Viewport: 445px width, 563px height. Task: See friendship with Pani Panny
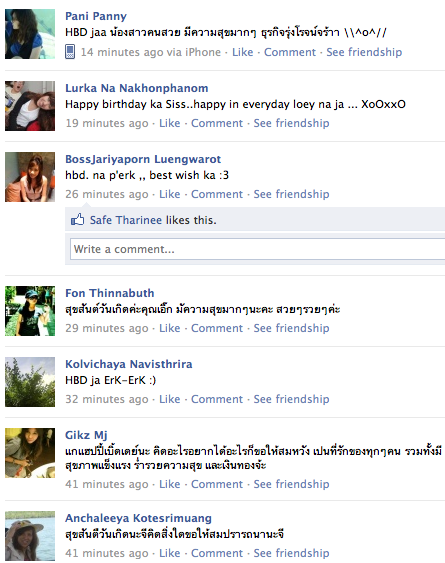364,52
